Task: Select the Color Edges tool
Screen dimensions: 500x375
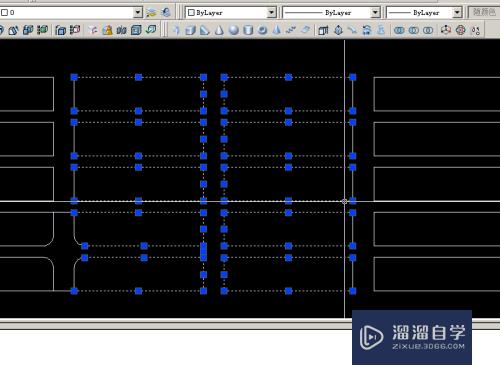Action: 75,30
